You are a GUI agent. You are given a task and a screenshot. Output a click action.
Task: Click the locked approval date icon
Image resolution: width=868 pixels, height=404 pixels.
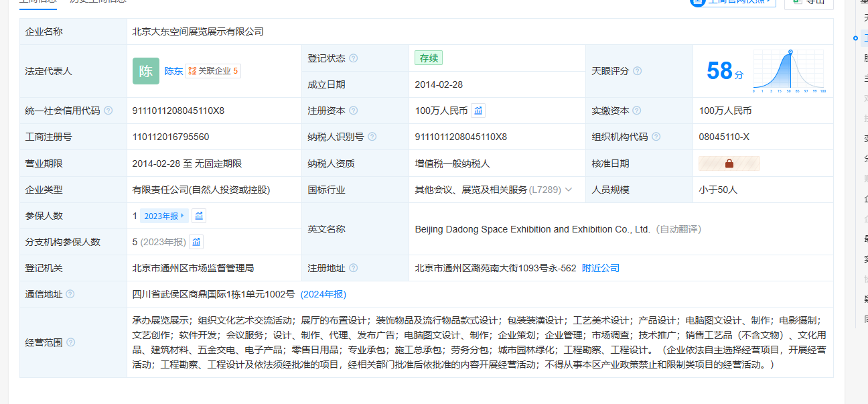[x=729, y=163]
